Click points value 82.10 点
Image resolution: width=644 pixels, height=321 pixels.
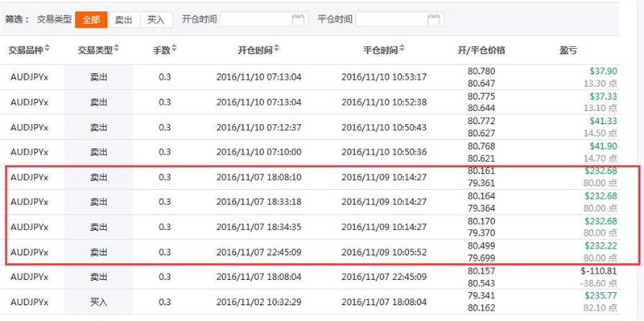click(600, 308)
